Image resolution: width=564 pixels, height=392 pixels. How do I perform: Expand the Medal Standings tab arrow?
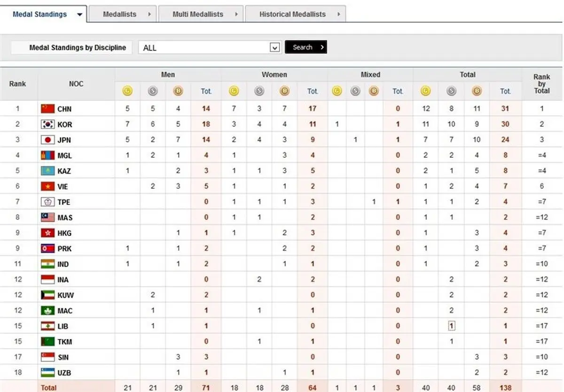pos(79,15)
